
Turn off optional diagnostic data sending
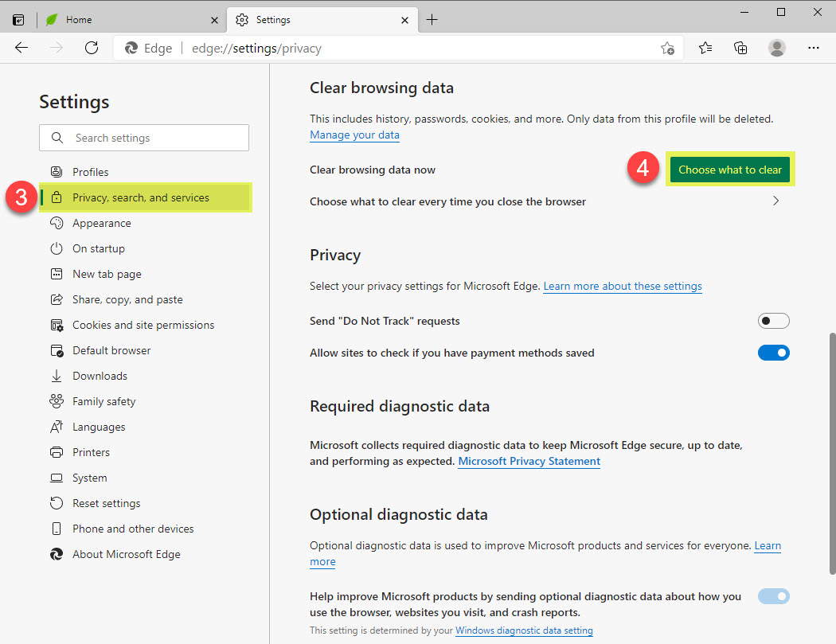tap(773, 596)
